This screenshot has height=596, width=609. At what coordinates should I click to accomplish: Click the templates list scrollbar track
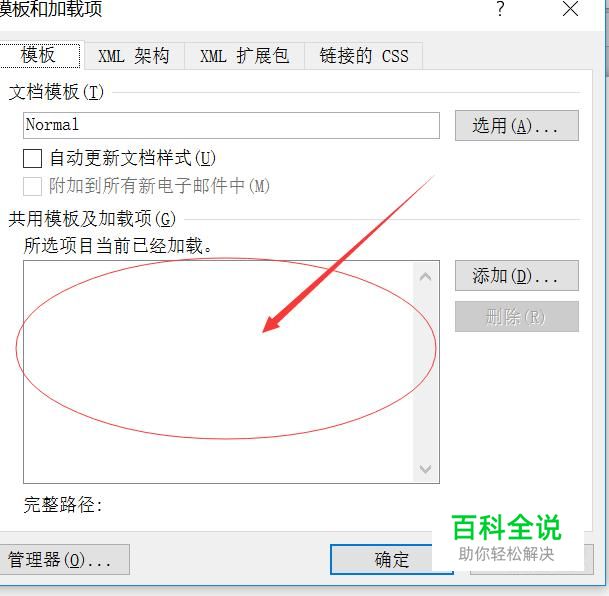(426, 373)
